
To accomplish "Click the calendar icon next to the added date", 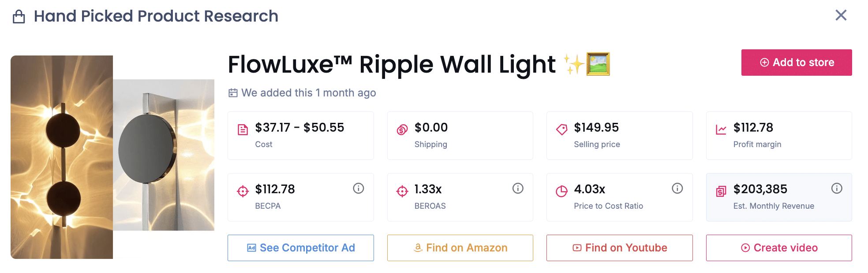I will (233, 93).
